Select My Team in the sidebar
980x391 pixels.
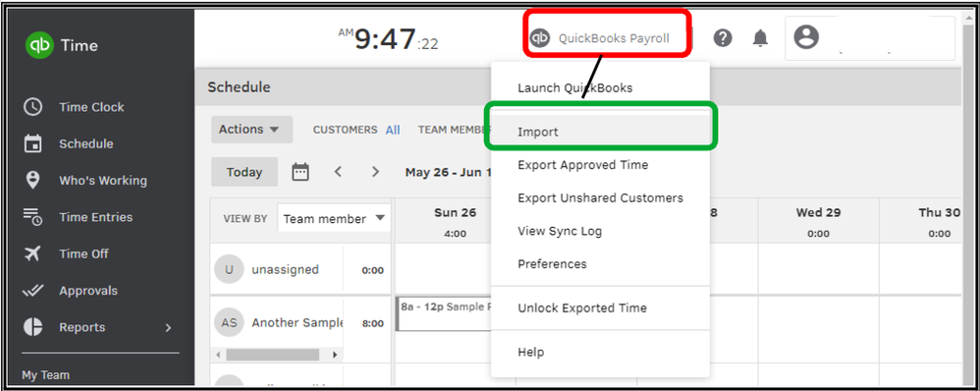pos(45,375)
